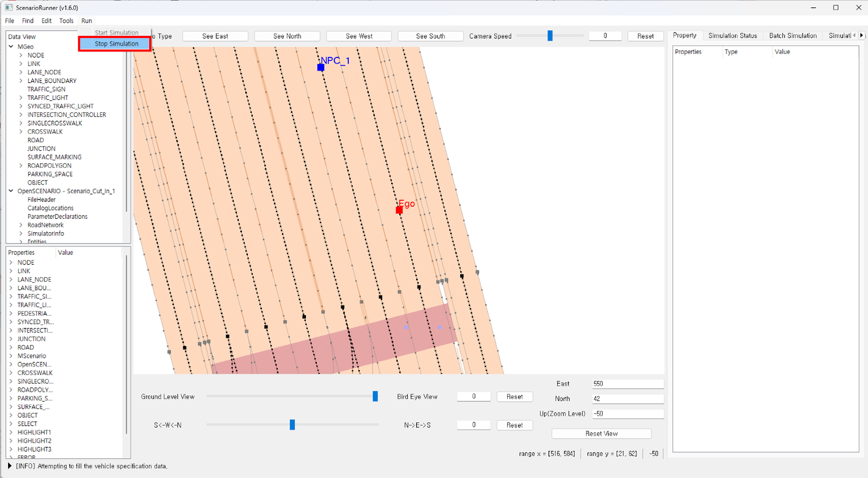Expand the RoadNetwork tree item
The width and height of the screenshot is (868, 478).
pyautogui.click(x=21, y=225)
